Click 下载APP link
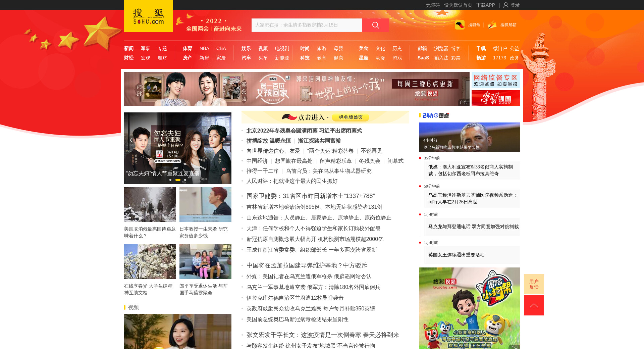644x349 pixels. [x=485, y=5]
